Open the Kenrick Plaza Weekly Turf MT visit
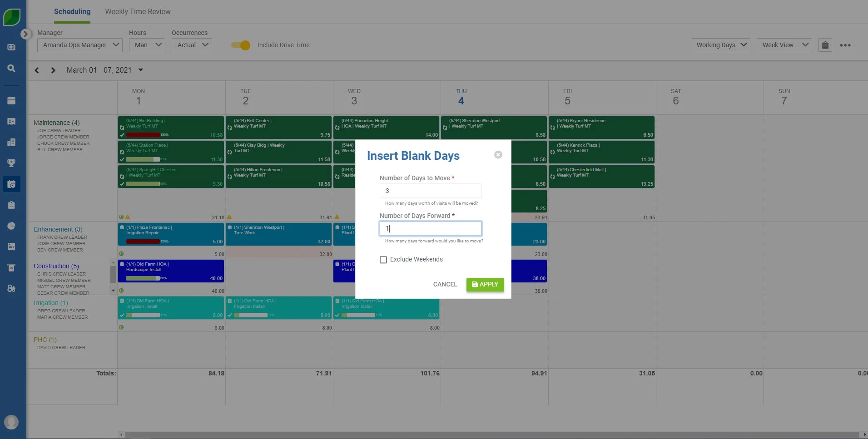The width and height of the screenshot is (868, 439). click(x=601, y=152)
